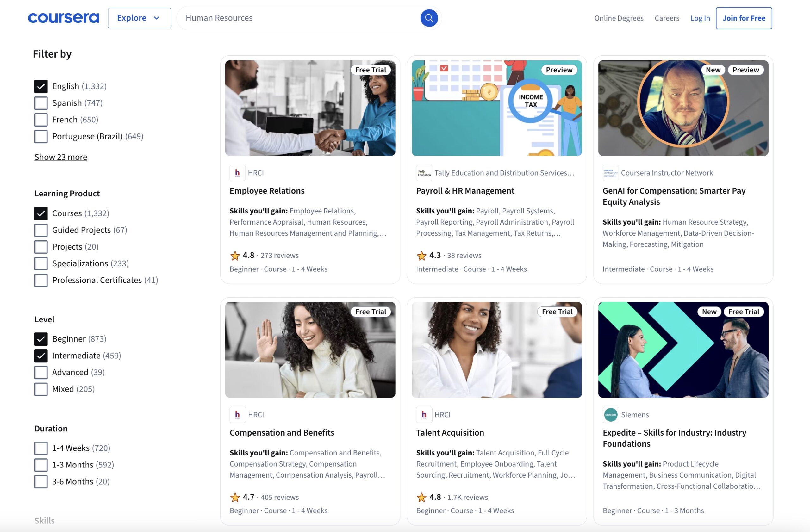Click the Coursera Instructor Network logo
Screen dimensions: 810x532
610,173
